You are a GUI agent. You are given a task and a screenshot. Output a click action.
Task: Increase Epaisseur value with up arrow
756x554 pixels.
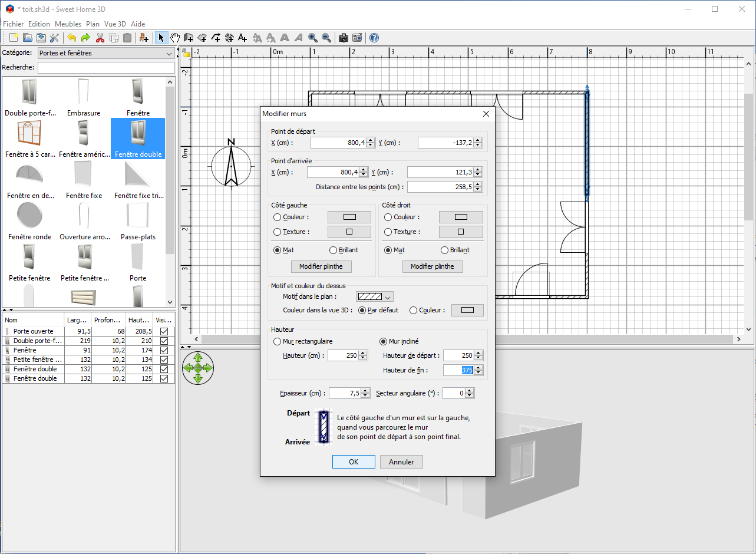coord(365,390)
